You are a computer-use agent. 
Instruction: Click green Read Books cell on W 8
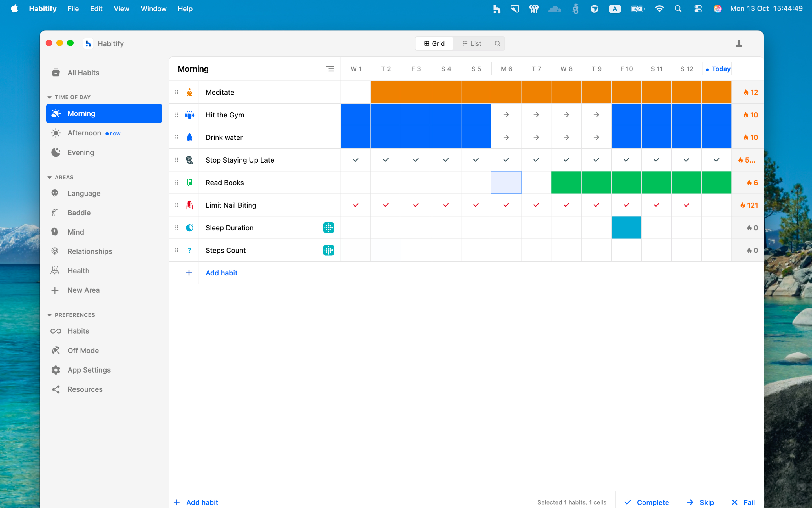click(x=566, y=182)
